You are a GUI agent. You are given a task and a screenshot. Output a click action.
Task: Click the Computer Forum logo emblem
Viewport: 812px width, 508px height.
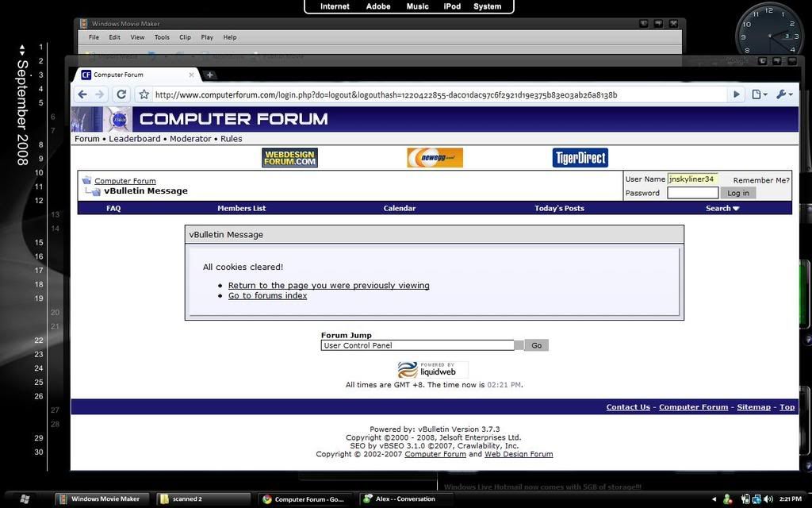[x=120, y=119]
